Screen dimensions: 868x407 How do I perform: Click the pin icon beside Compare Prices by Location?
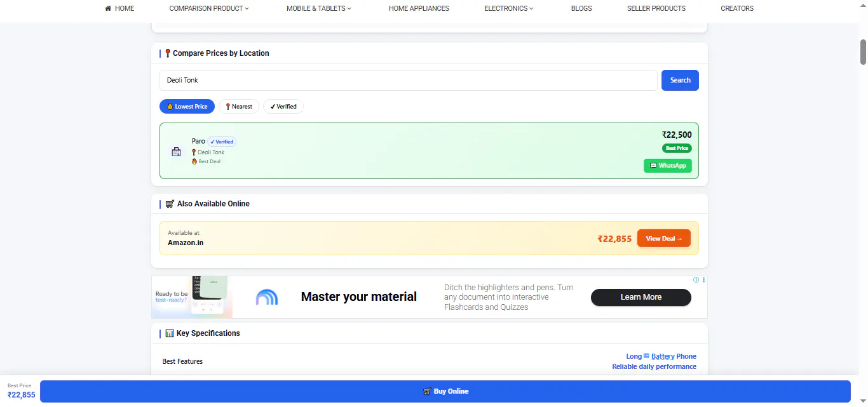(168, 53)
